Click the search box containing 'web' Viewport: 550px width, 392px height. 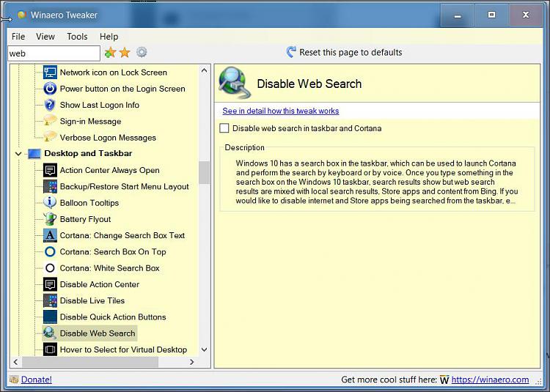[54, 53]
